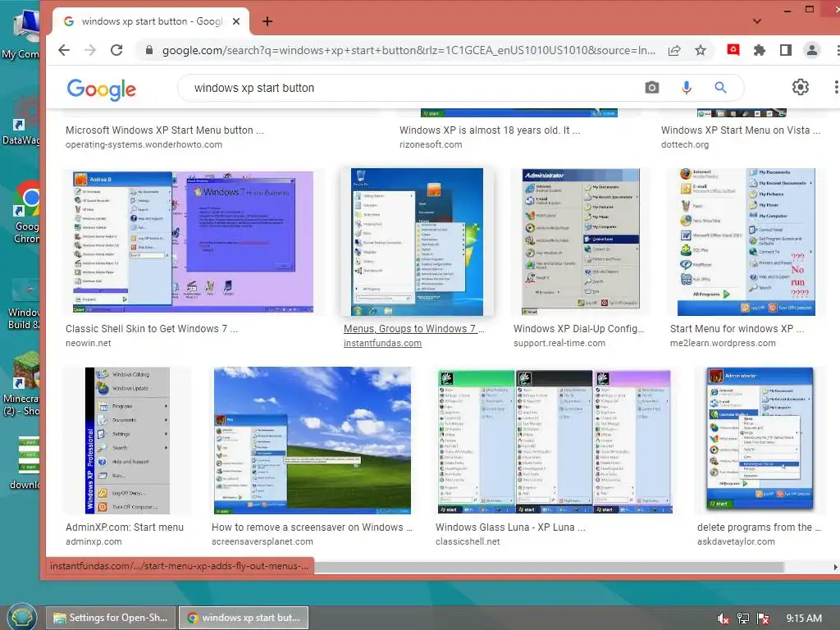Go back to the previous page
Viewport: 840px width, 630px height.
[64, 50]
